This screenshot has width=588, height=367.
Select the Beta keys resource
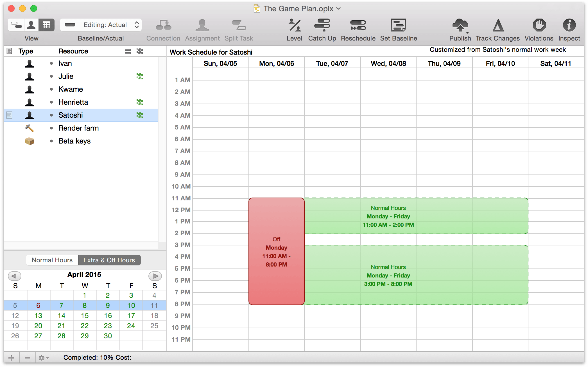click(x=81, y=141)
